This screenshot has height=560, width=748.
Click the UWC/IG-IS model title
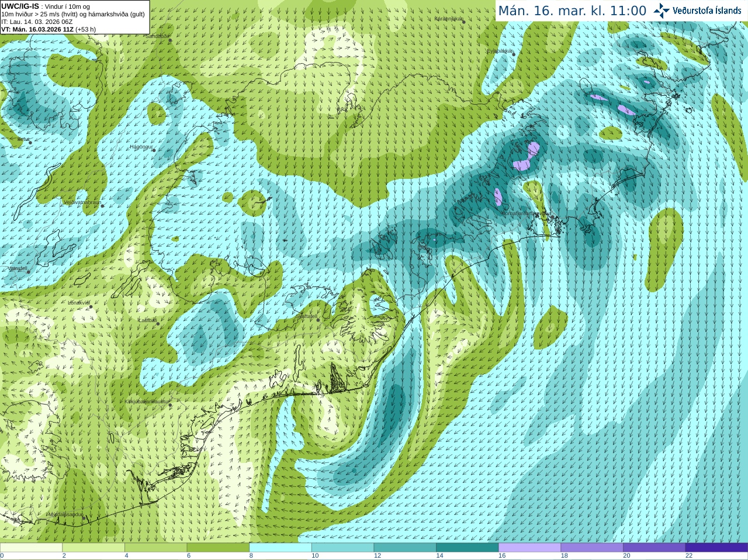click(x=20, y=6)
